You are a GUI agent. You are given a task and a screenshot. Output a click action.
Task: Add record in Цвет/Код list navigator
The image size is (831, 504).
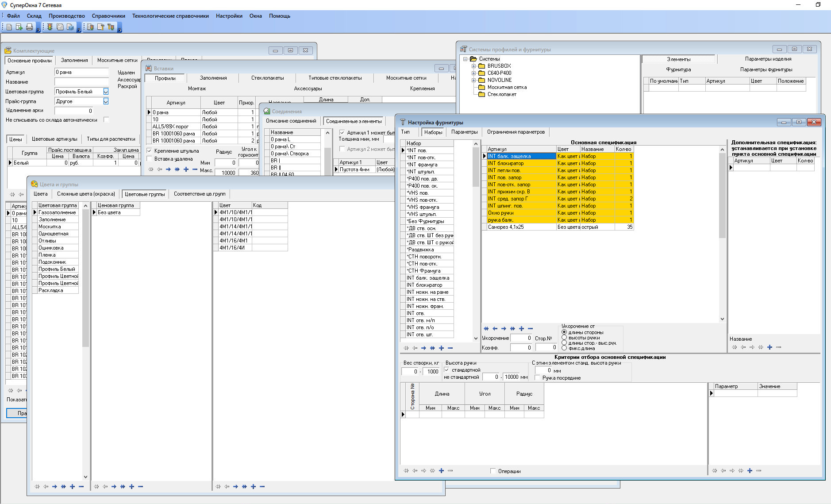(x=253, y=487)
